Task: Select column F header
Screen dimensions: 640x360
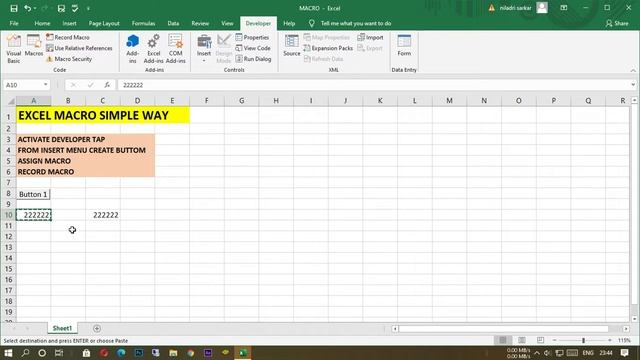Action: pyautogui.click(x=207, y=101)
